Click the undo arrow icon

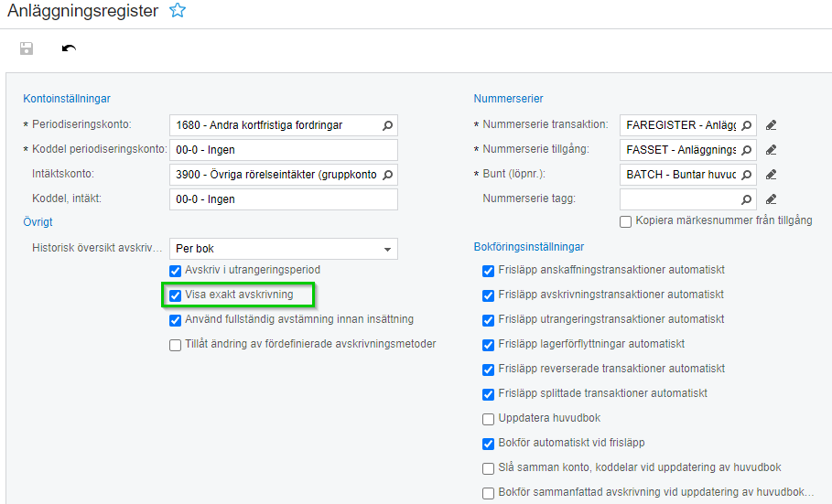tap(69, 48)
